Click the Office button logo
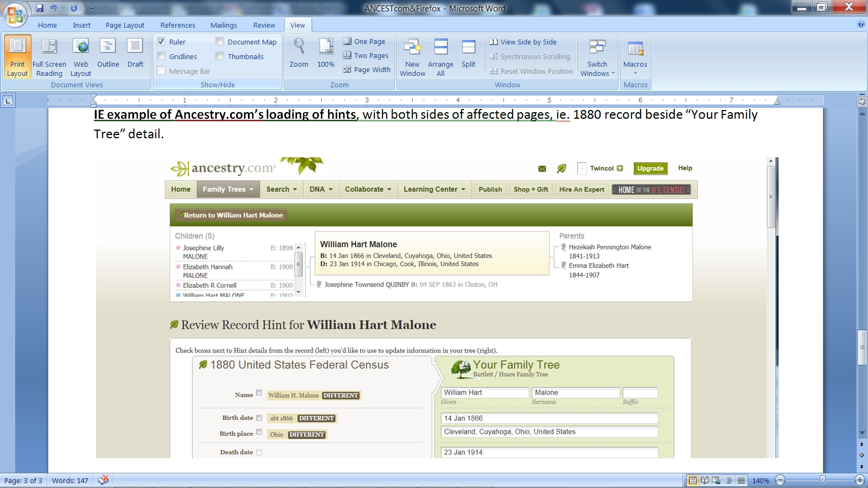This screenshot has width=868, height=488. click(15, 15)
